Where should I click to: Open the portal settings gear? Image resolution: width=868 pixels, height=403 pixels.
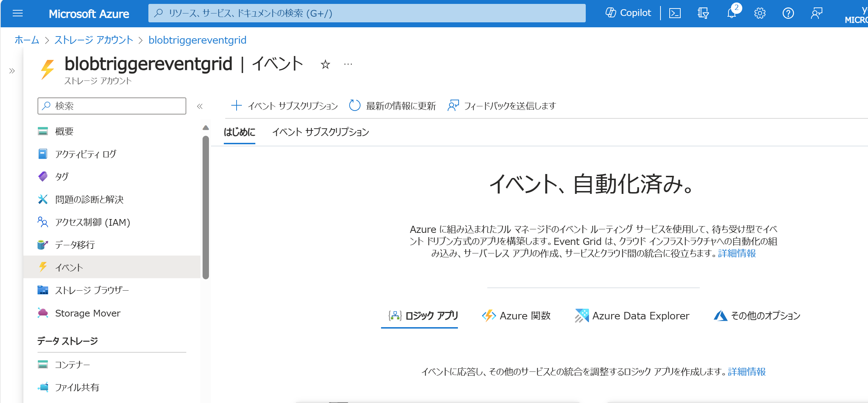tap(759, 13)
